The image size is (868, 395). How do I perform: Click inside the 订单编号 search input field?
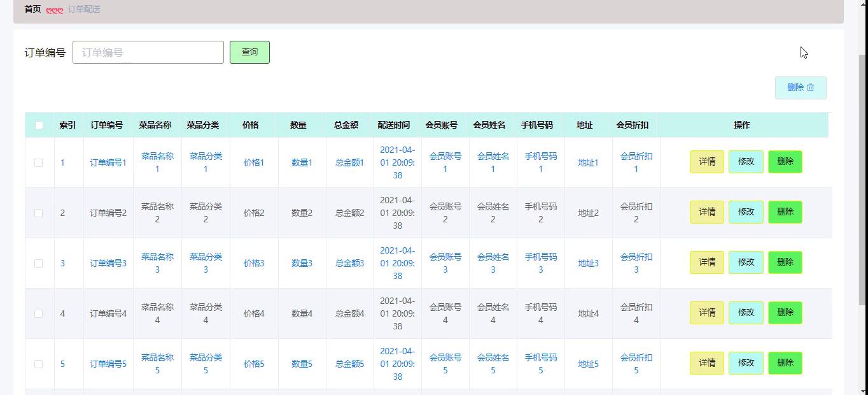coord(148,52)
